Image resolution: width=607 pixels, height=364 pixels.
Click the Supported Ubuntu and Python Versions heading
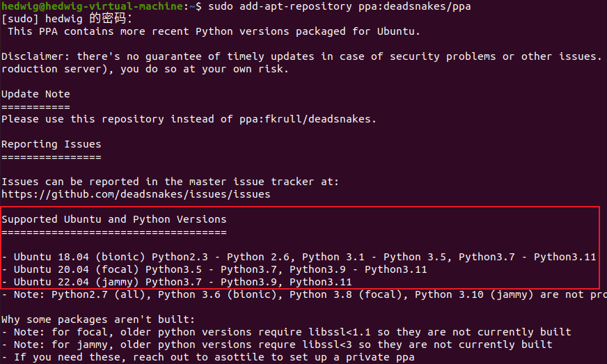click(114, 219)
